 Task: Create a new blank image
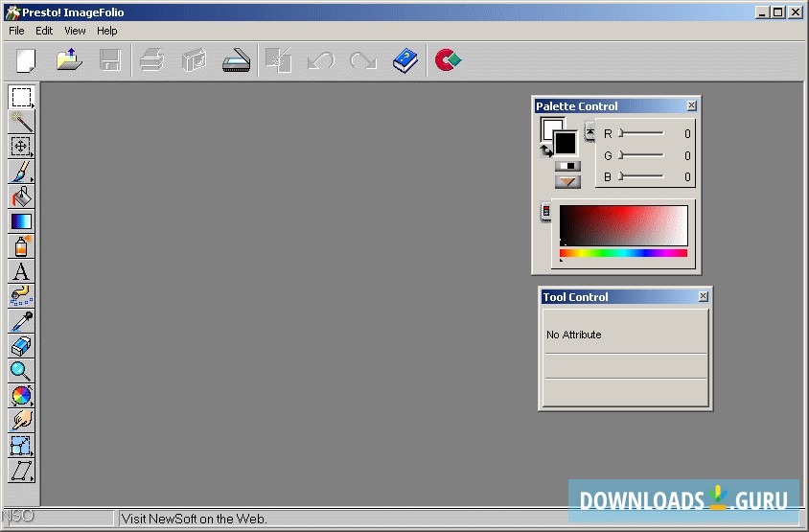point(26,60)
